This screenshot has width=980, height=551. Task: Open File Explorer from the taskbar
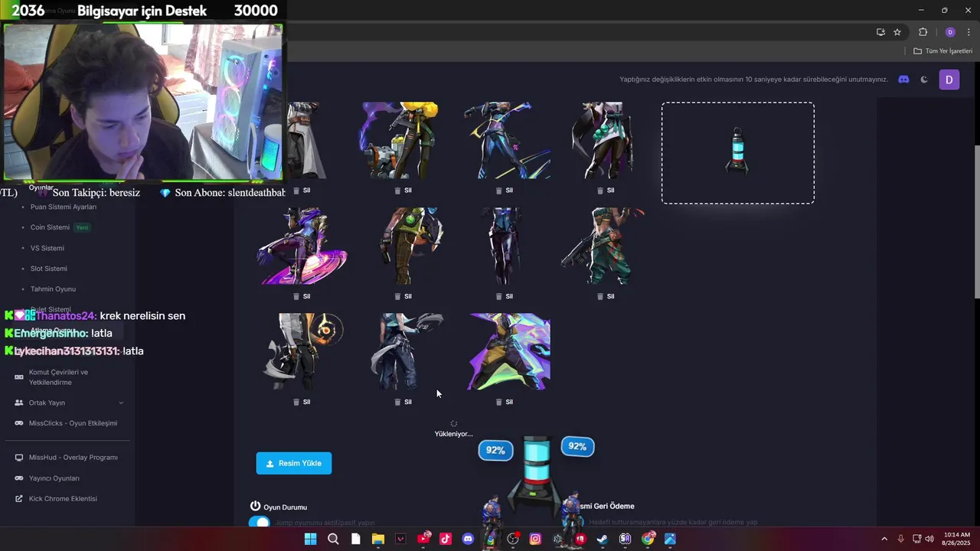tap(377, 539)
